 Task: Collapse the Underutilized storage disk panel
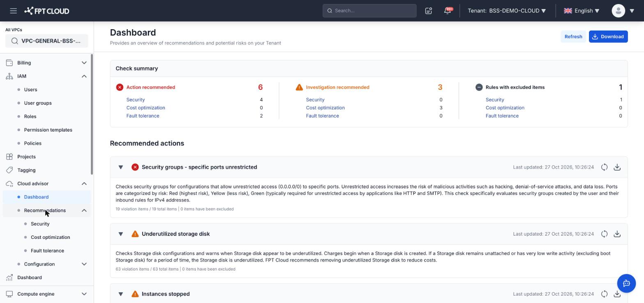121,234
